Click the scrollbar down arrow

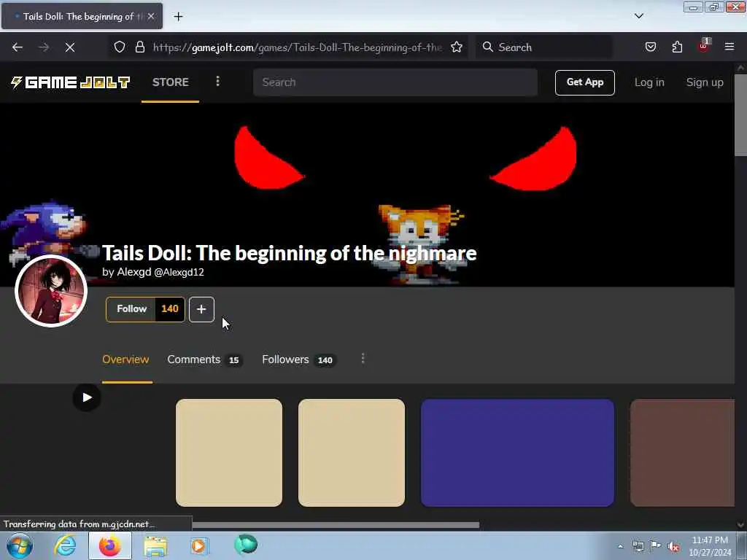click(x=741, y=525)
